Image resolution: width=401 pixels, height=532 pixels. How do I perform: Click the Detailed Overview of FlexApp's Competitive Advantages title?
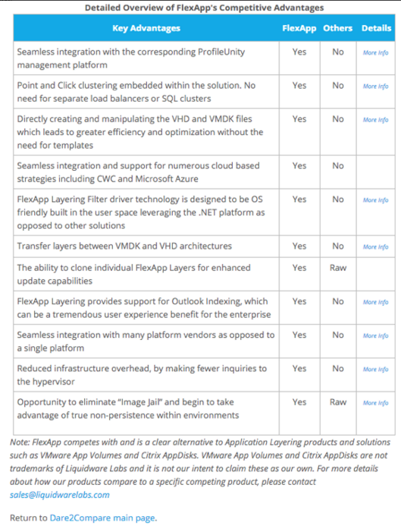point(205,8)
